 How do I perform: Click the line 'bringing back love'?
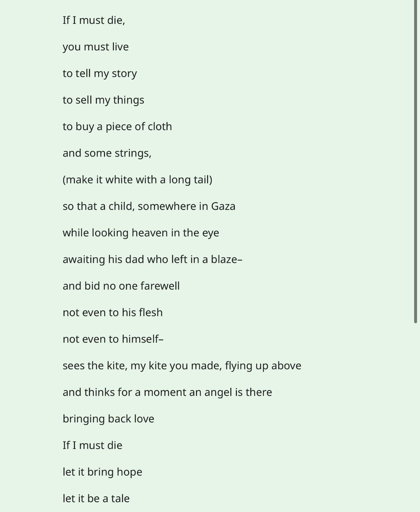tap(108, 419)
